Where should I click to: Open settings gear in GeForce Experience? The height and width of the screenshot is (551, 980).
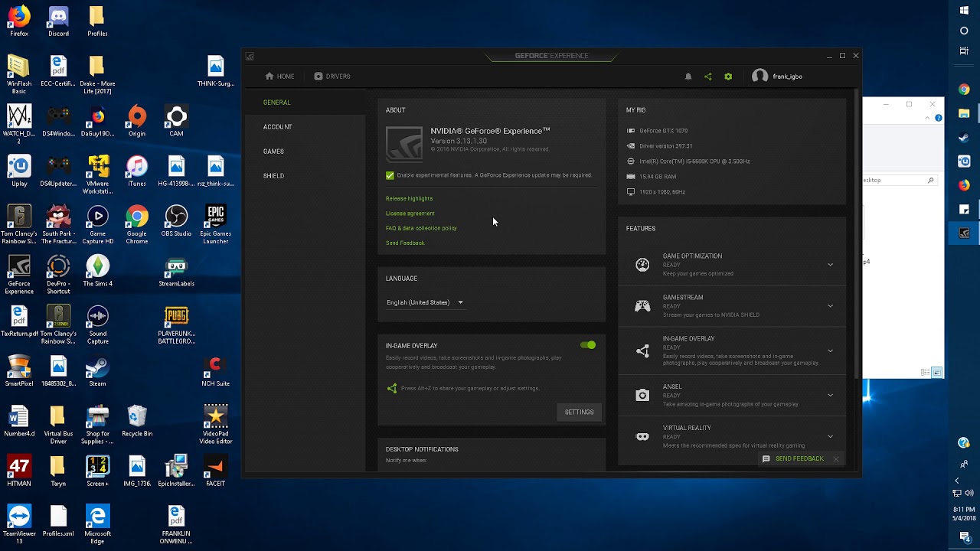pos(728,77)
